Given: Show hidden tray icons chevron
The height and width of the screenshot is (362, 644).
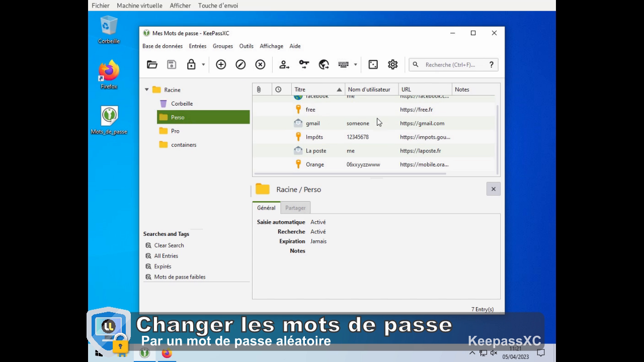Looking at the screenshot, I should (x=472, y=353).
